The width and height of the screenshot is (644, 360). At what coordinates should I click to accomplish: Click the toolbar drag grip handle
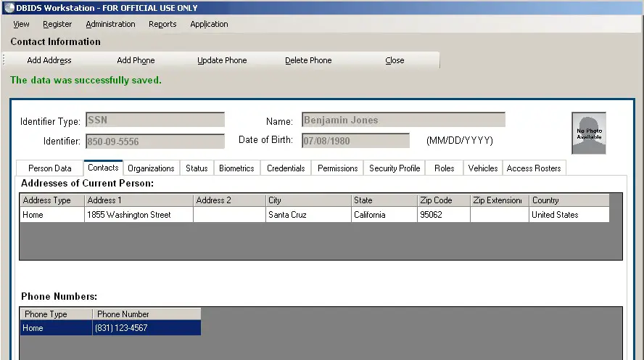[x=4, y=60]
